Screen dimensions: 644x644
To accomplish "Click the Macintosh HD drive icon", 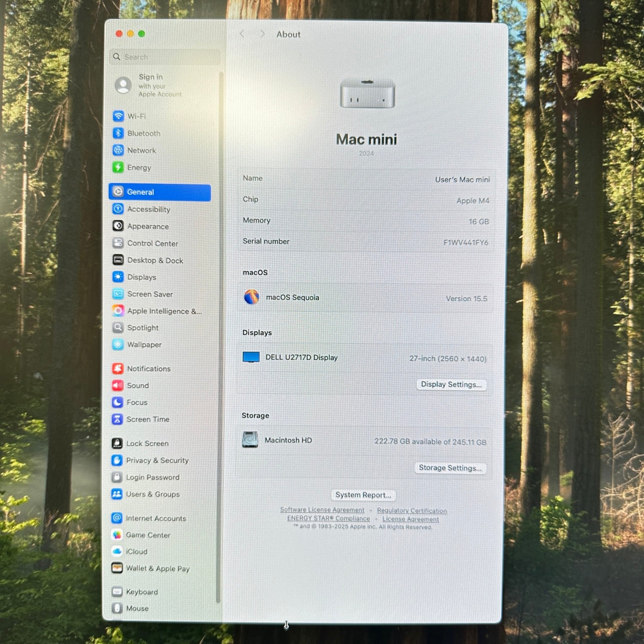I will 250,440.
